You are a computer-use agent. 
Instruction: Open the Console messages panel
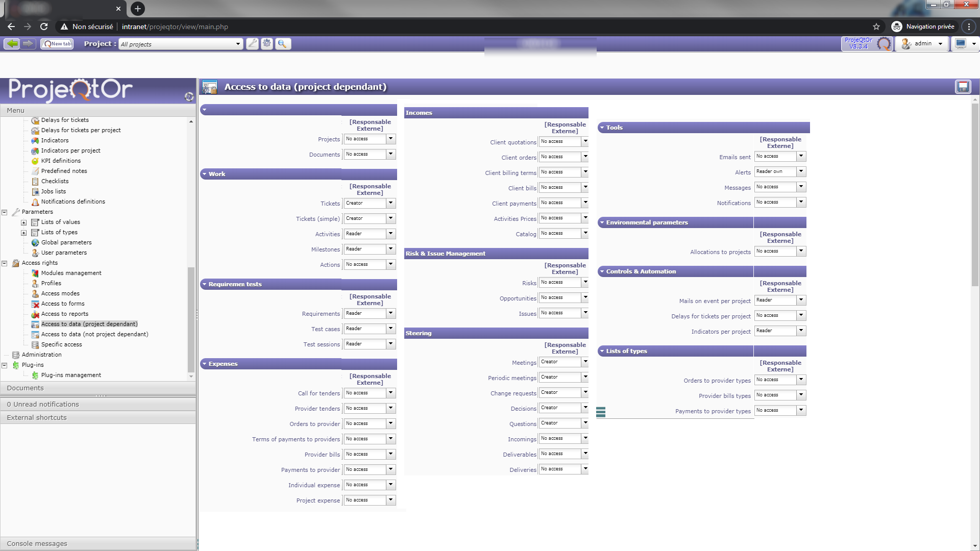37,544
